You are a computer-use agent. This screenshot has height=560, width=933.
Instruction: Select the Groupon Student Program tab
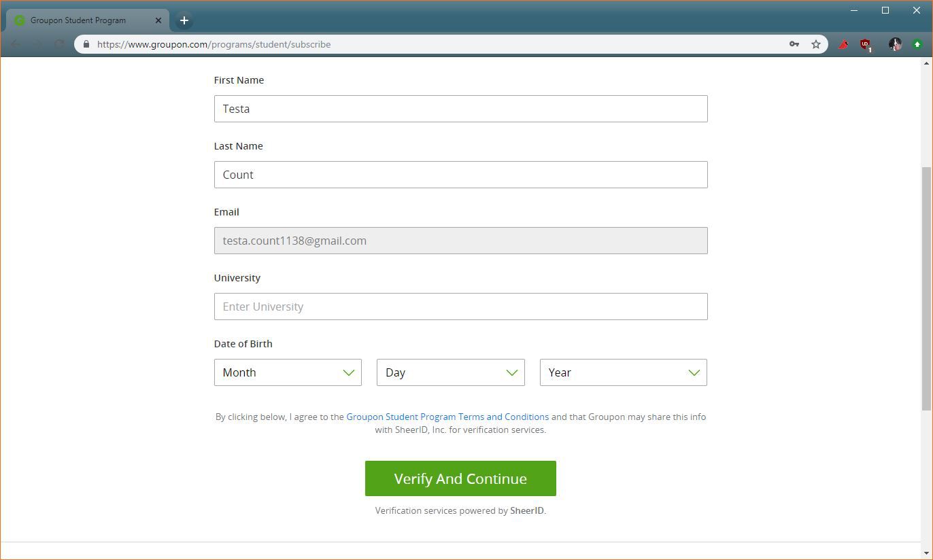(87, 20)
